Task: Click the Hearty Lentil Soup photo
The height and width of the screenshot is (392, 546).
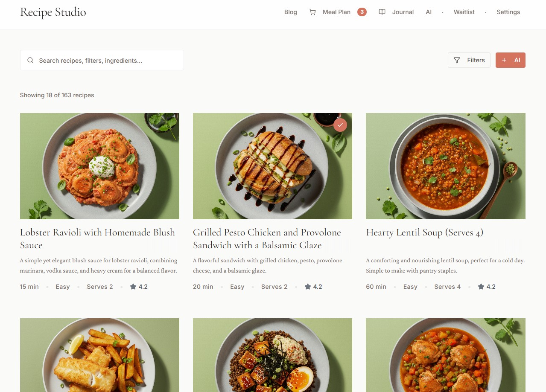Action: [445, 166]
